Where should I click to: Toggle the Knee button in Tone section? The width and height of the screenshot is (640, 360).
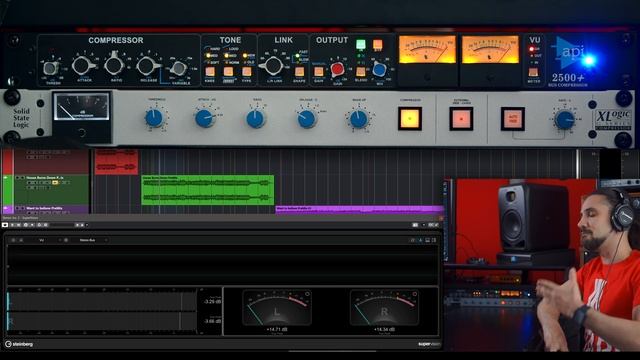[x=210, y=72]
